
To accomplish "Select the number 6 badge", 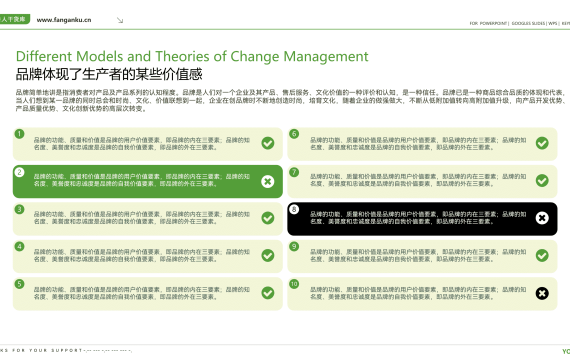I will coord(294,134).
